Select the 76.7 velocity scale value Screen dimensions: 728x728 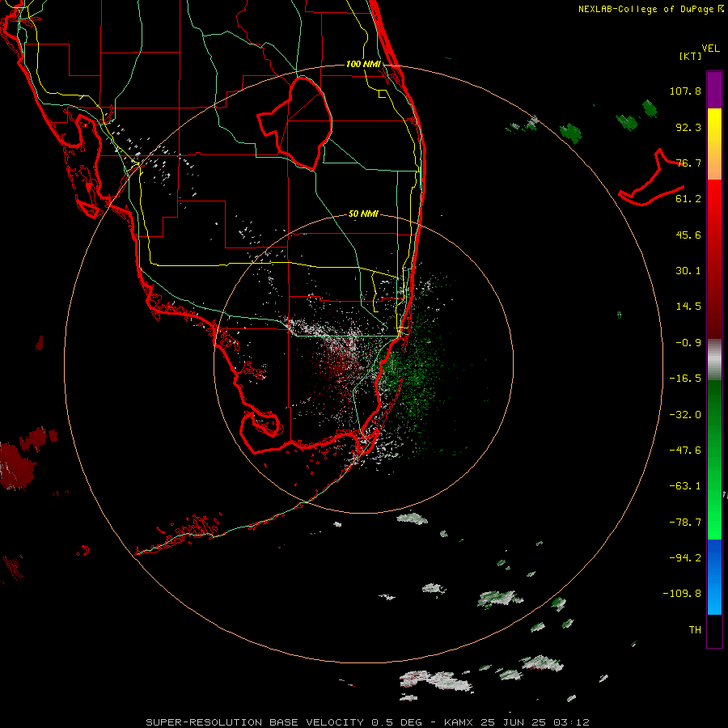[688, 163]
